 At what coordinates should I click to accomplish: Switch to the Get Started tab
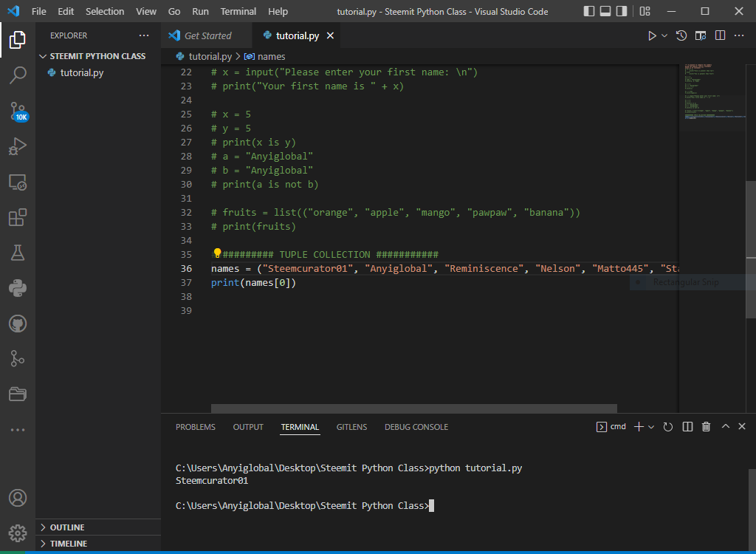[x=206, y=35]
